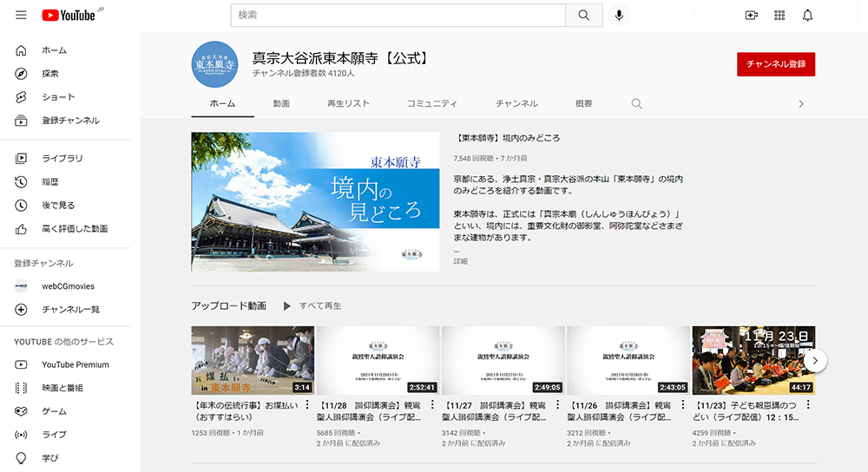The height and width of the screenshot is (472, 868).
Task: Open options menu for 11/26 video
Action: 682,405
